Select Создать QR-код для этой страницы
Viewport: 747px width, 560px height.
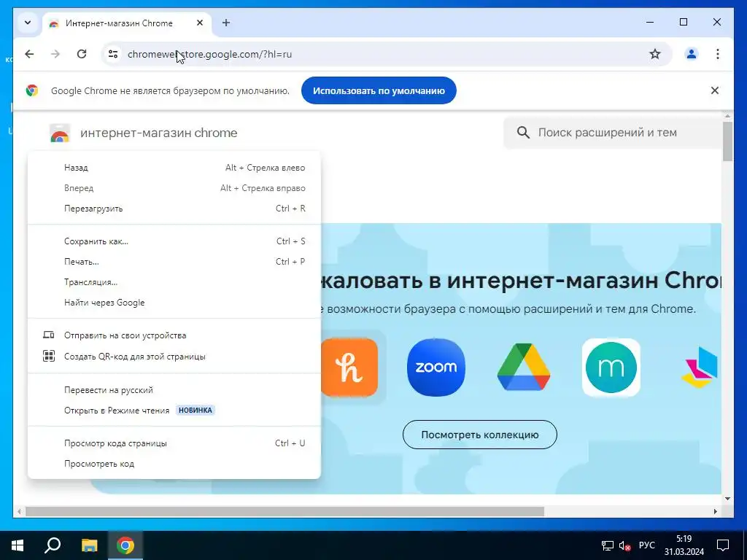174,357
